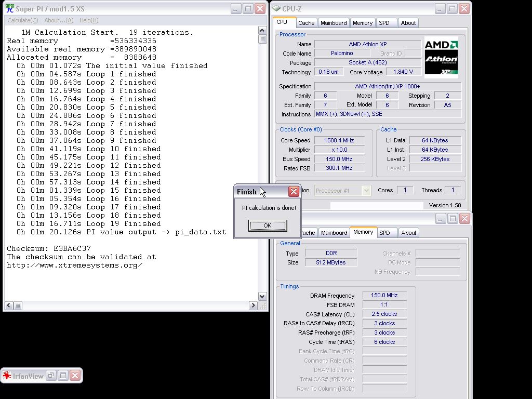
Task: Click OK in the Finish dialog
Action: (x=268, y=225)
